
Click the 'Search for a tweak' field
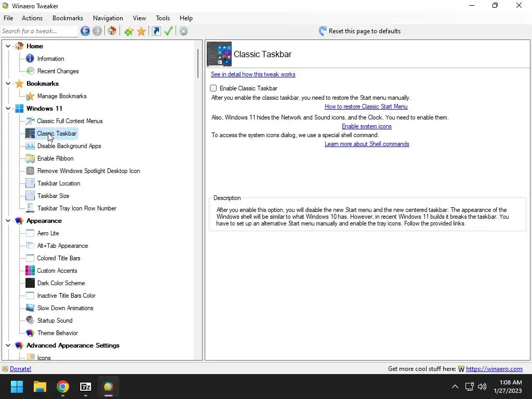coord(39,31)
